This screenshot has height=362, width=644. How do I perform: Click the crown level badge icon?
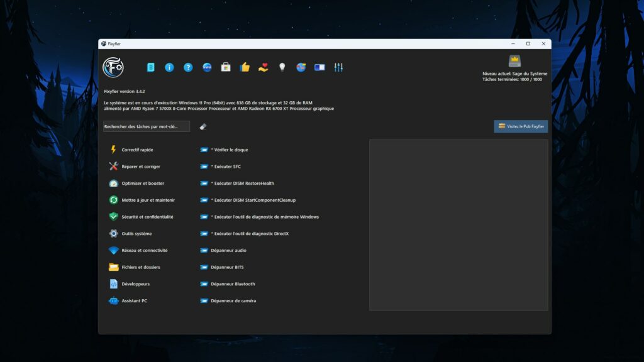click(x=514, y=61)
